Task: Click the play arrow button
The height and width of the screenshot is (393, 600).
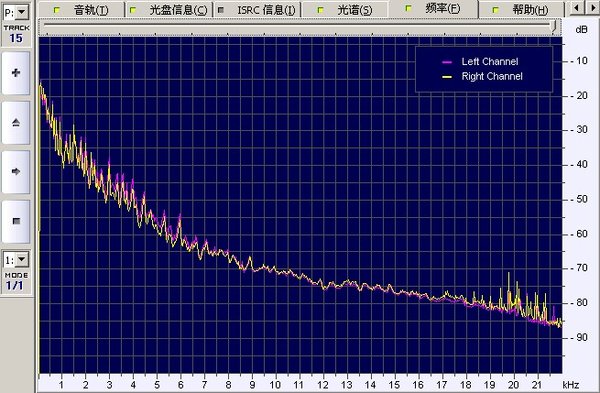Action: point(16,171)
